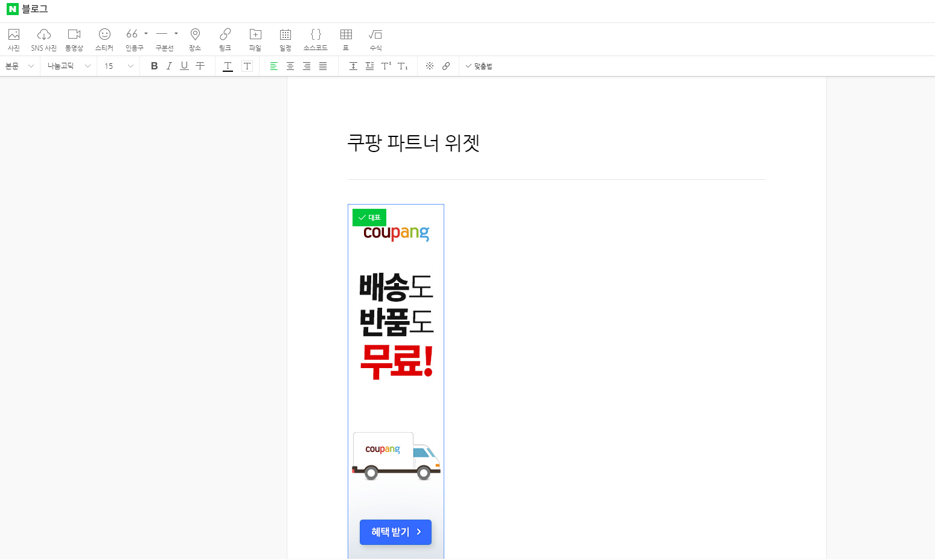Image resolution: width=935 pixels, height=560 pixels.
Task: Insert a quotation with 인용구
Action: click(x=133, y=40)
